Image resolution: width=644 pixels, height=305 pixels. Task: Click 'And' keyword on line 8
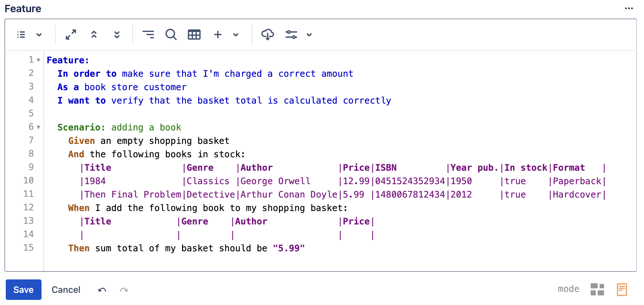click(x=76, y=154)
